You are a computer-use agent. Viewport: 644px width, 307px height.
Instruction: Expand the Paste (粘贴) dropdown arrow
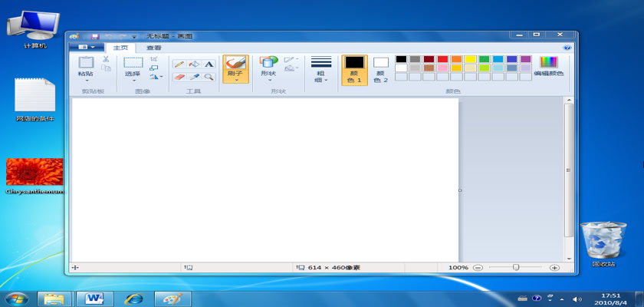(x=87, y=81)
